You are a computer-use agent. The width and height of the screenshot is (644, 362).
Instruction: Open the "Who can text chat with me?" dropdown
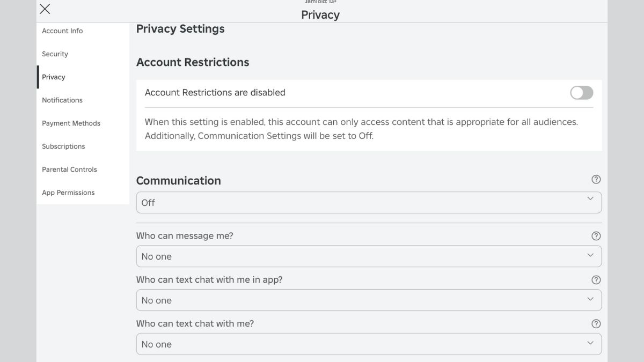click(x=369, y=344)
